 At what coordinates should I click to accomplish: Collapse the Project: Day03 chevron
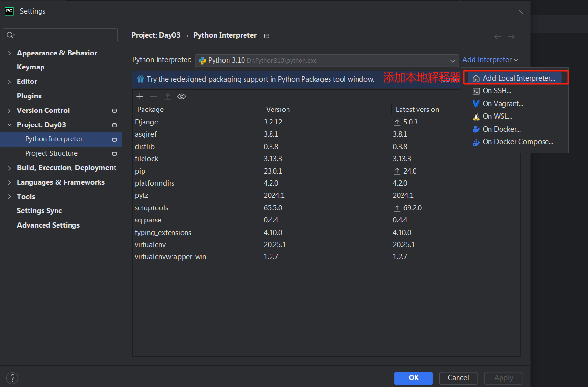pos(10,125)
